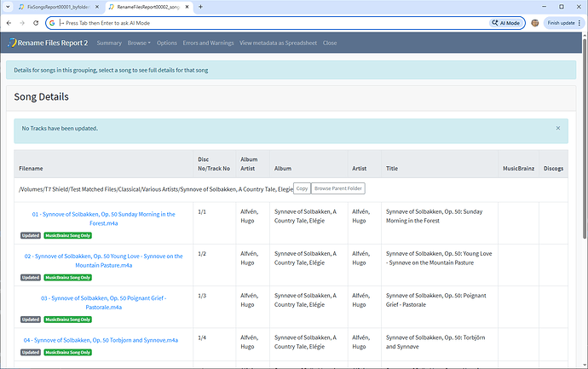This screenshot has width=588, height=369.
Task: Focus the browser address bar
Action: [x=256, y=23]
